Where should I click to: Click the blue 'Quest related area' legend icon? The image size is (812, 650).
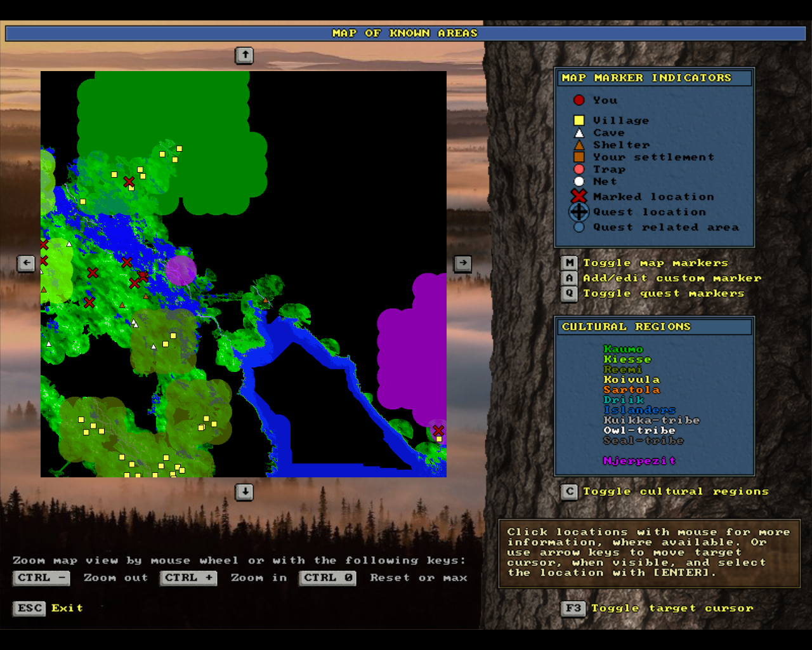click(579, 227)
